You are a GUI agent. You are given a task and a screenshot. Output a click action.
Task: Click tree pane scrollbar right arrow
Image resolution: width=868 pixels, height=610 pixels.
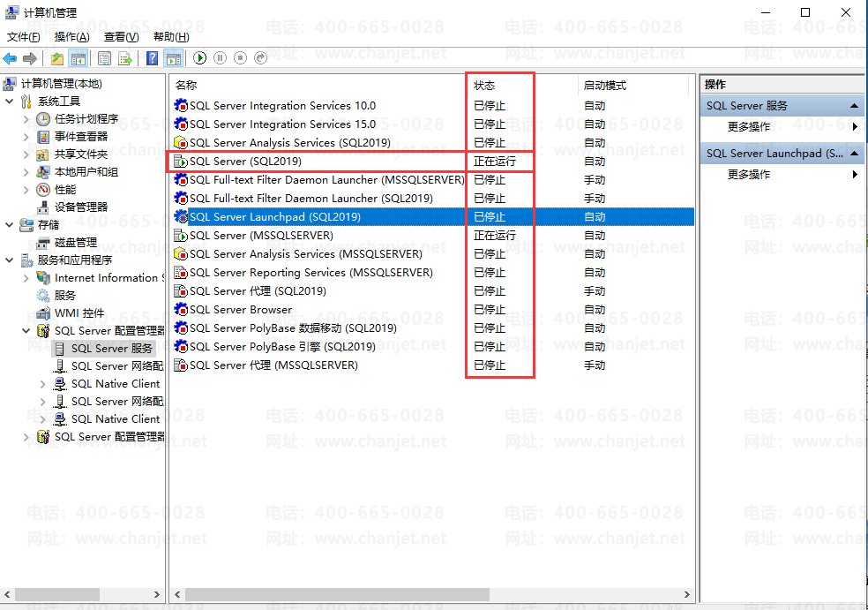coord(157,594)
